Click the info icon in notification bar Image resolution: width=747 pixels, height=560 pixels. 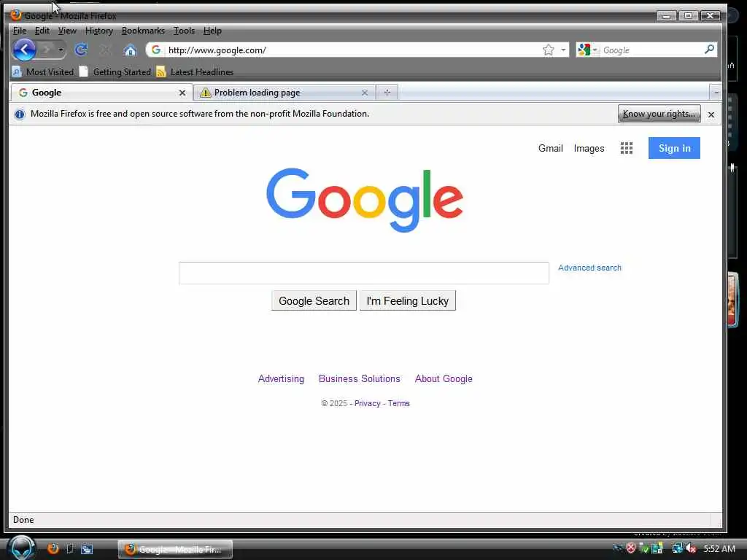[20, 114]
